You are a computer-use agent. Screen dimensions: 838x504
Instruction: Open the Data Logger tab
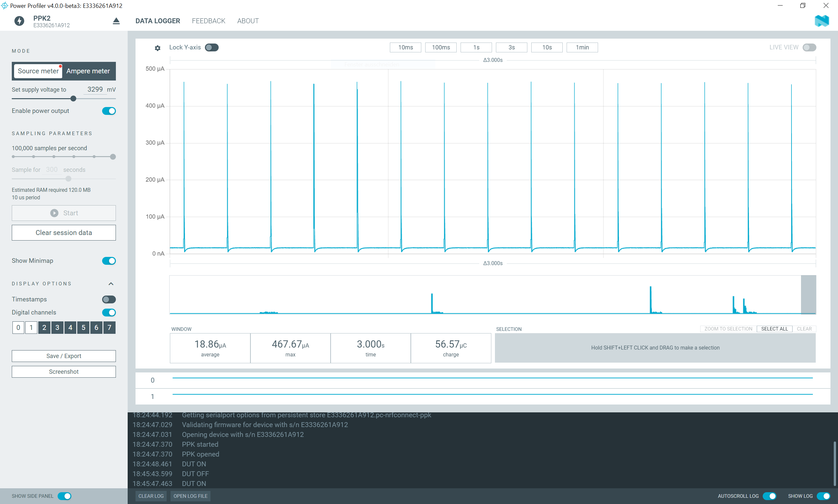(157, 21)
